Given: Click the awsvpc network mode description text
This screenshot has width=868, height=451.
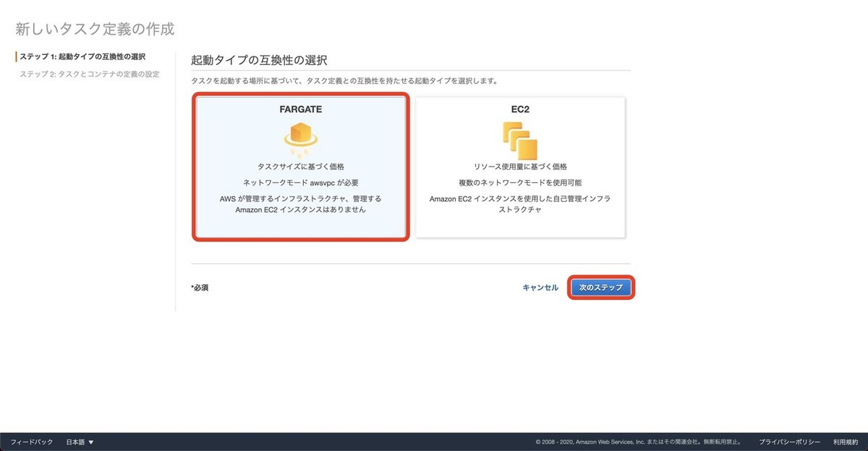Looking at the screenshot, I should click(301, 181).
